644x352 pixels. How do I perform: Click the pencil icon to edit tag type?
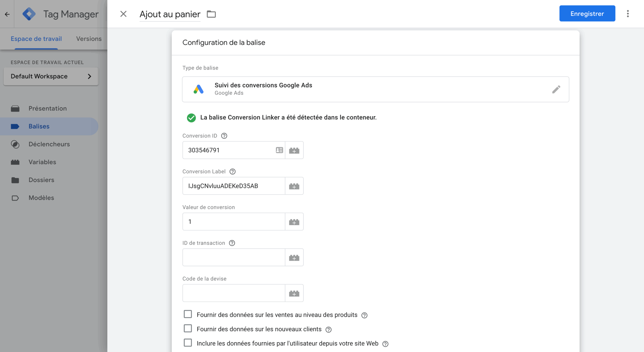[x=556, y=89]
